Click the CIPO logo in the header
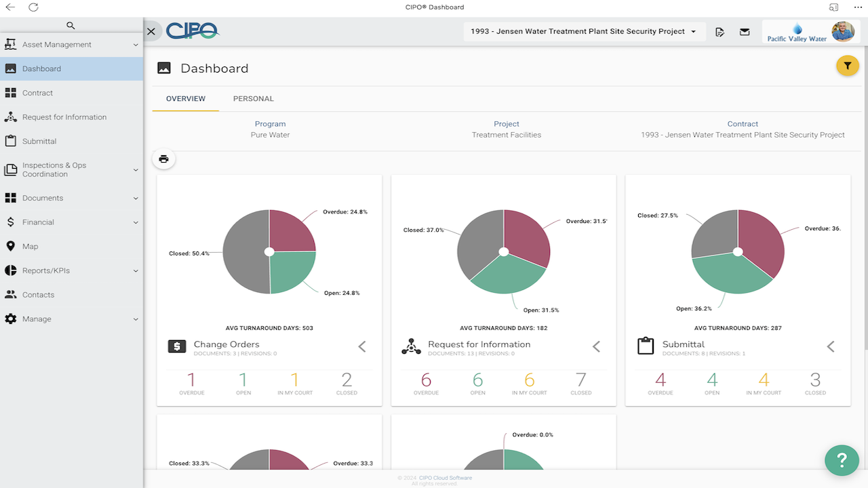This screenshot has height=488, width=868. [193, 30]
